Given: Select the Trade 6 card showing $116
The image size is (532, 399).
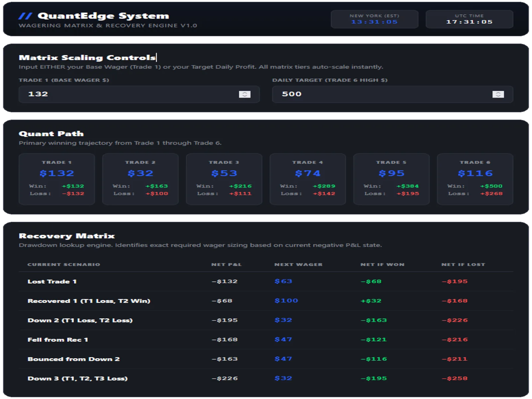Looking at the screenshot, I should 475,179.
